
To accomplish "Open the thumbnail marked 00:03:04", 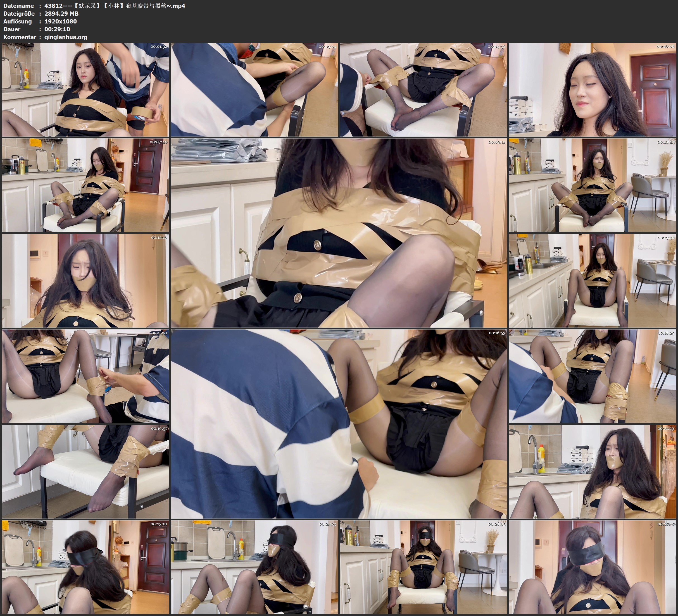I will tap(254, 89).
